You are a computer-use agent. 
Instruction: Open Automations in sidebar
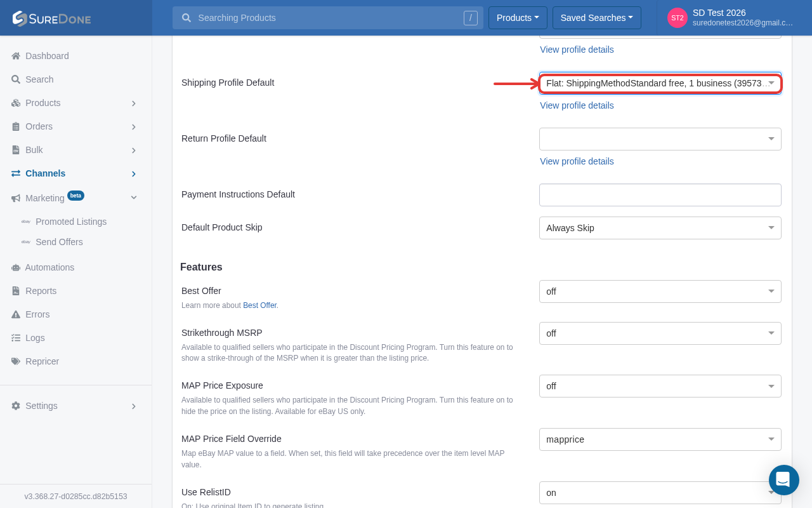pyautogui.click(x=49, y=267)
